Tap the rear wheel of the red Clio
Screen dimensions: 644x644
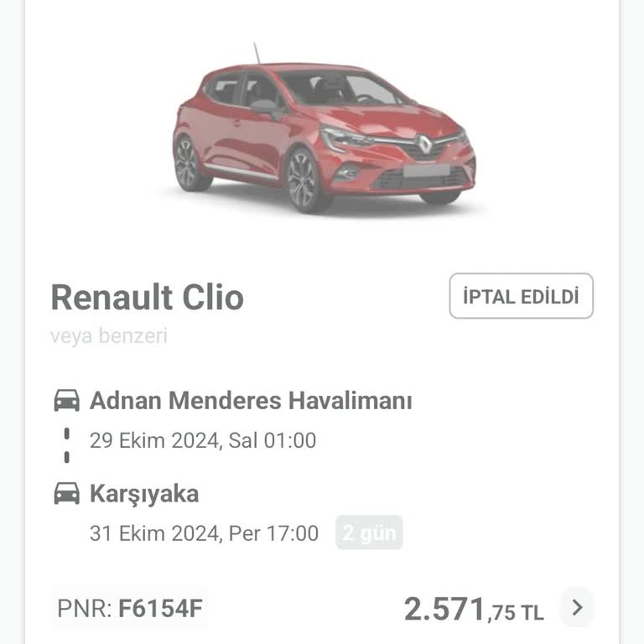[190, 164]
